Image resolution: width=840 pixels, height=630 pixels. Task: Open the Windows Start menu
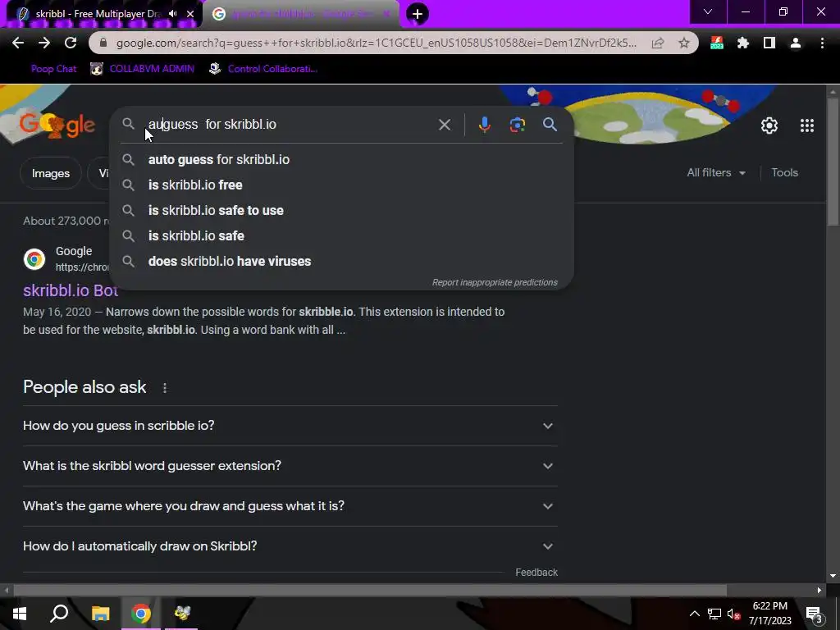point(20,614)
